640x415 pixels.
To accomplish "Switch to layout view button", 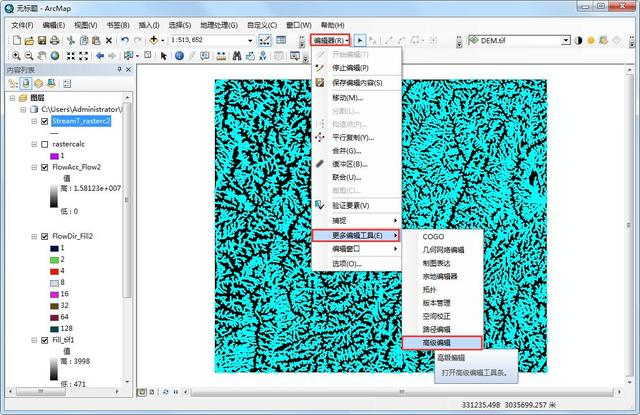I will point(152,392).
